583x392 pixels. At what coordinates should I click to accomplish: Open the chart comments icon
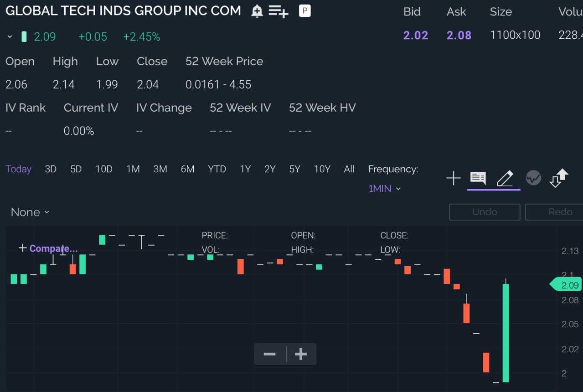(478, 178)
